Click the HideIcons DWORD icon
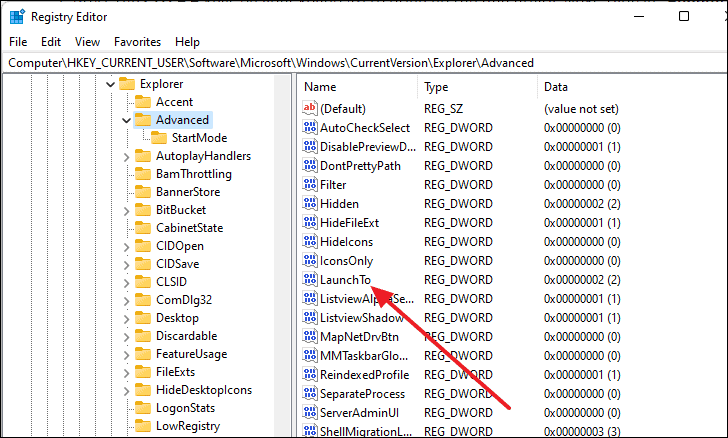 [x=310, y=242]
